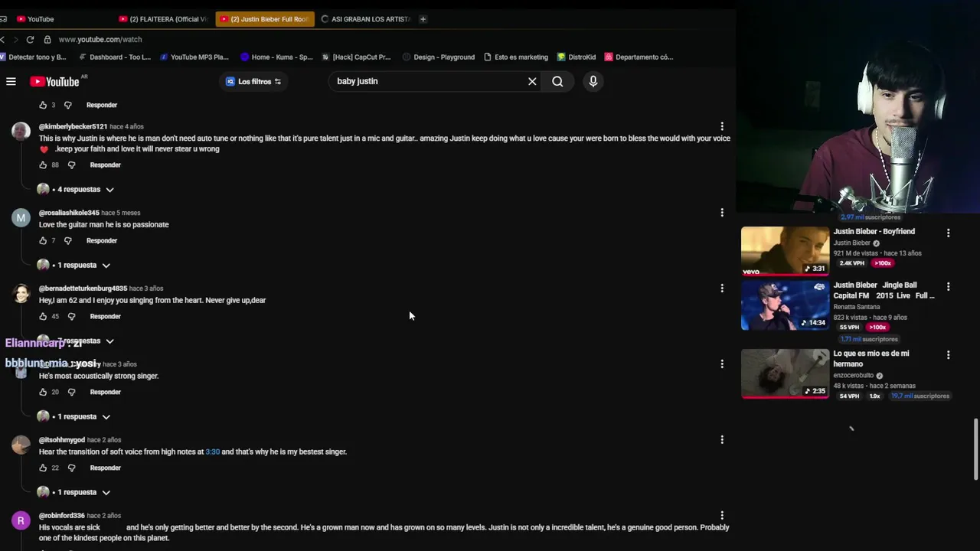This screenshot has width=980, height=551.
Task: Switch to 'ASI GRABAN LOS ARTISTAS' tab
Action: tap(366, 19)
